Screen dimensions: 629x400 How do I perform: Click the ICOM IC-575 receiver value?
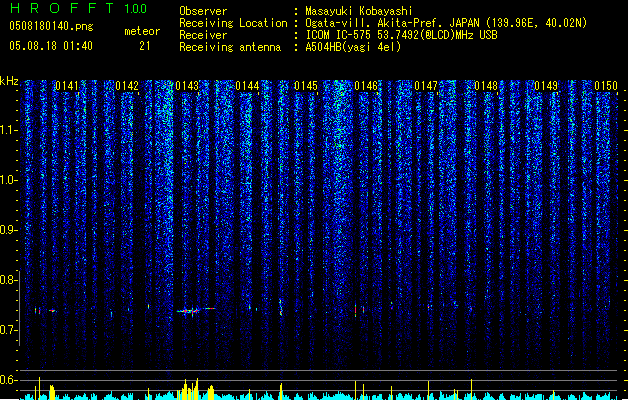pyautogui.click(x=401, y=35)
